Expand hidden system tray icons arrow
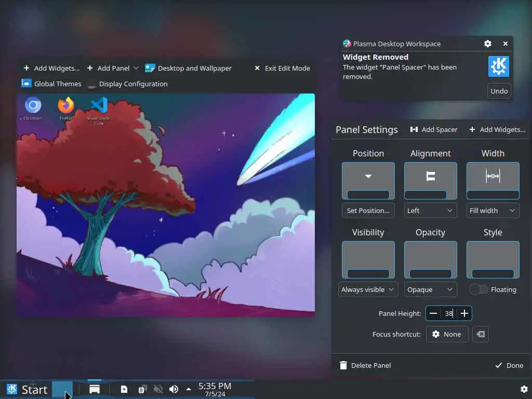Screen dimensions: 532x399 [x=188, y=390]
